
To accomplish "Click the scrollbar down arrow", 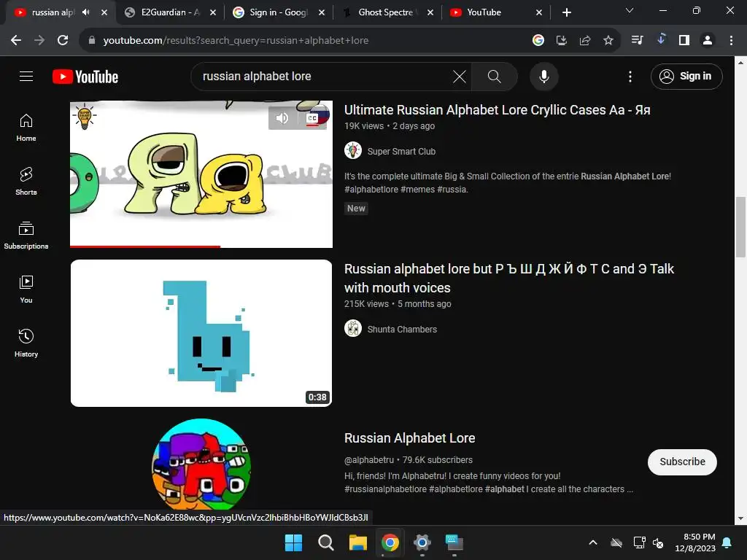I will [740, 518].
